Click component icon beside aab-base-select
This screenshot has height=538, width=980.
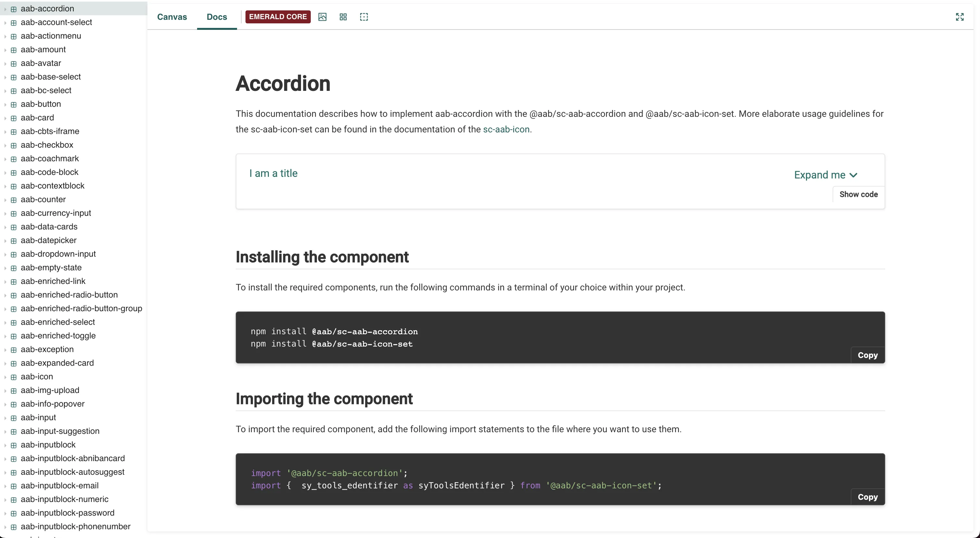(x=14, y=77)
